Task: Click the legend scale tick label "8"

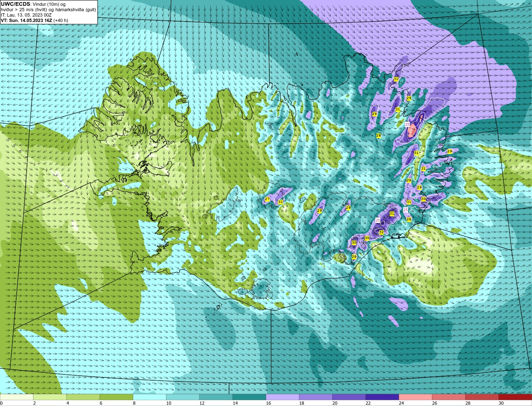Action: click(134, 403)
